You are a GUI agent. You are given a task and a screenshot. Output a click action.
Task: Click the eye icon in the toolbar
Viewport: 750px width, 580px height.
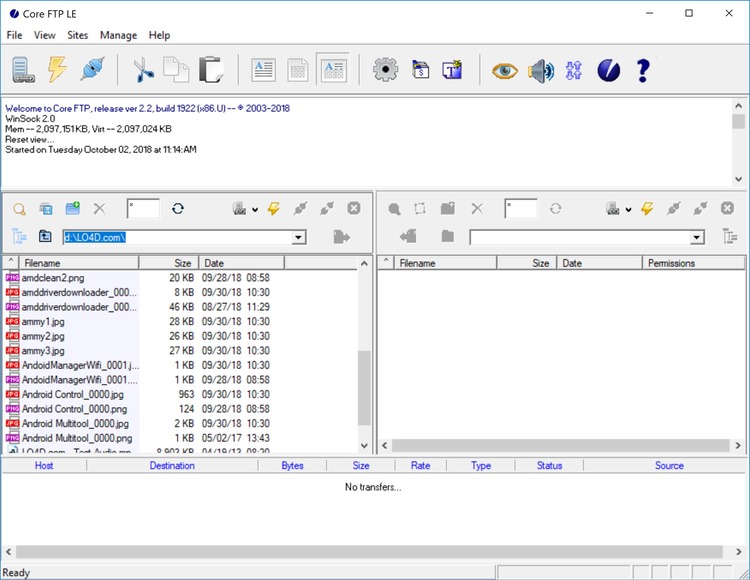point(505,70)
